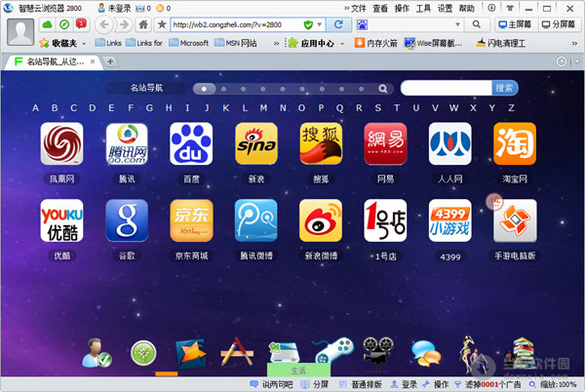The width and height of the screenshot is (585, 392).
Task: Click the orange star dock icon
Action: [x=191, y=353]
